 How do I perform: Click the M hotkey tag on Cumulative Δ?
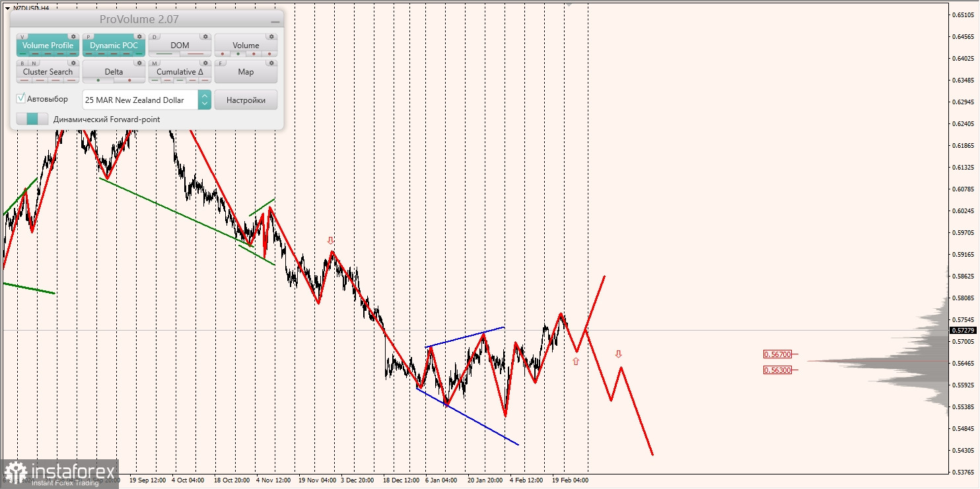pyautogui.click(x=156, y=64)
